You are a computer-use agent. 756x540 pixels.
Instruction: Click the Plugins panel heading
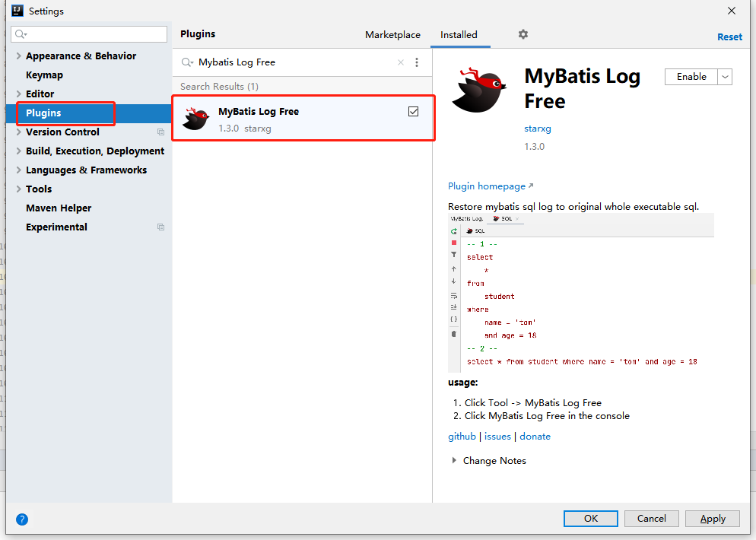click(x=198, y=34)
